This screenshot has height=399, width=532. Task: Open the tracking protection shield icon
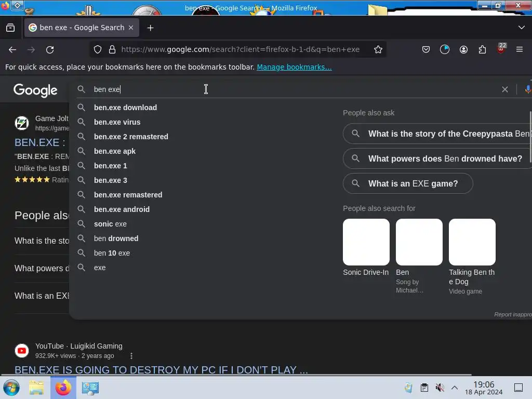click(x=98, y=49)
